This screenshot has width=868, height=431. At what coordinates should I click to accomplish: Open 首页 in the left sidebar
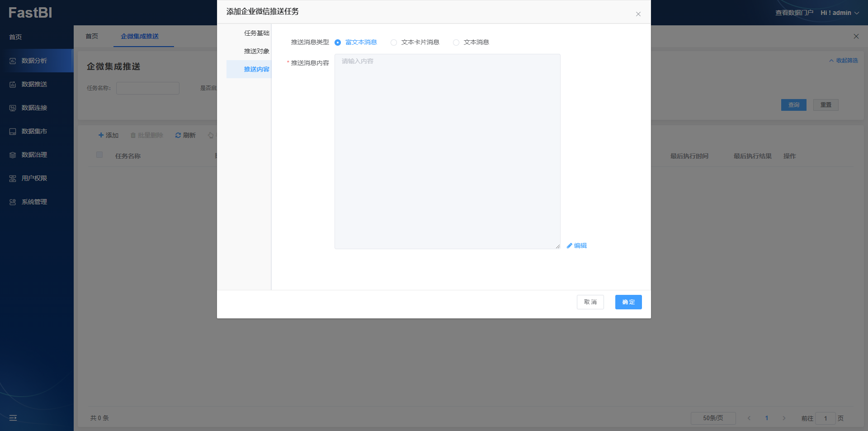pos(15,37)
